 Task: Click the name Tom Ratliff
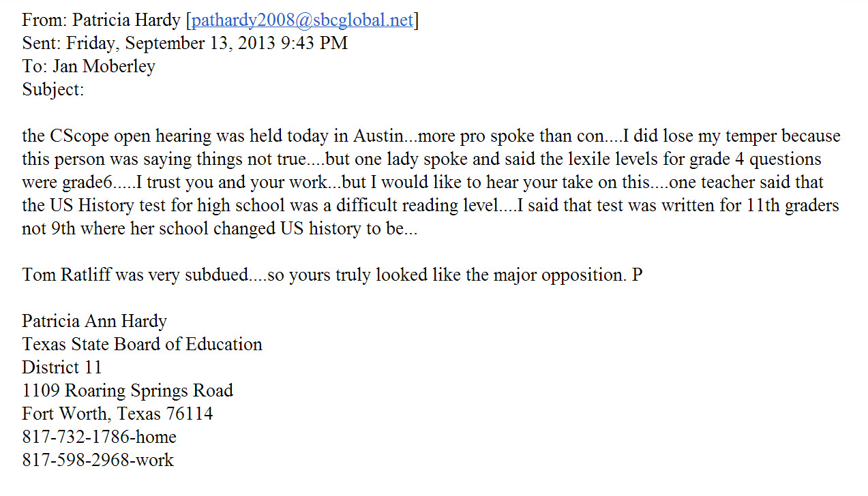pos(67,275)
